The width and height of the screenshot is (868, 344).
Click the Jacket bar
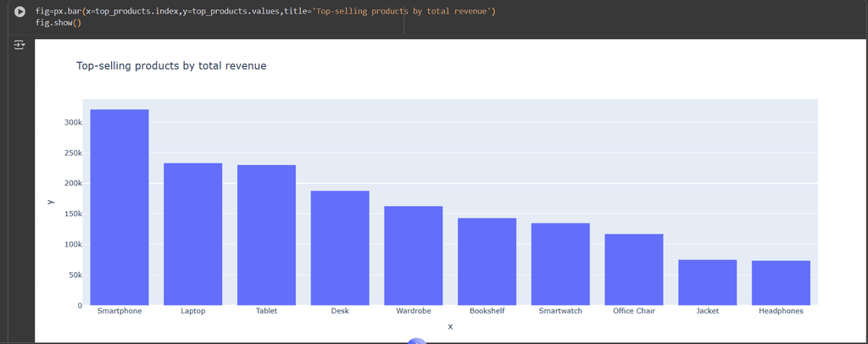pos(707,282)
